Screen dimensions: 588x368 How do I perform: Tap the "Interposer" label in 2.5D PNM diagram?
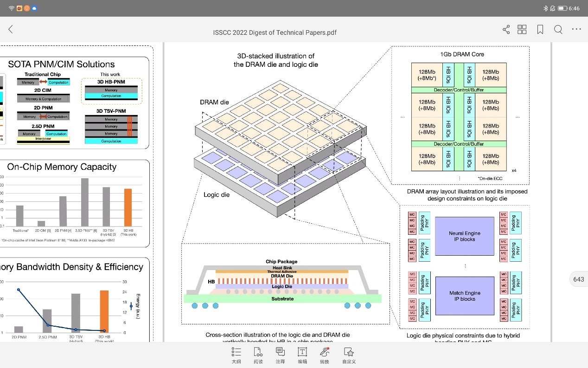43,138
